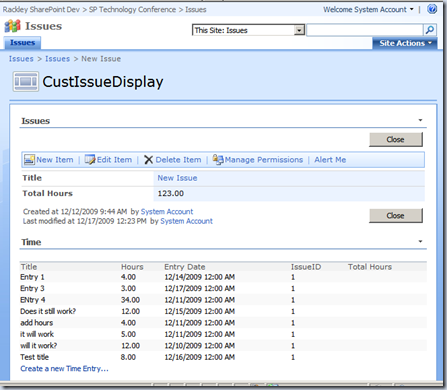The image size is (447, 390).
Task: Click Create a new Time Entry link
Action: coord(64,369)
